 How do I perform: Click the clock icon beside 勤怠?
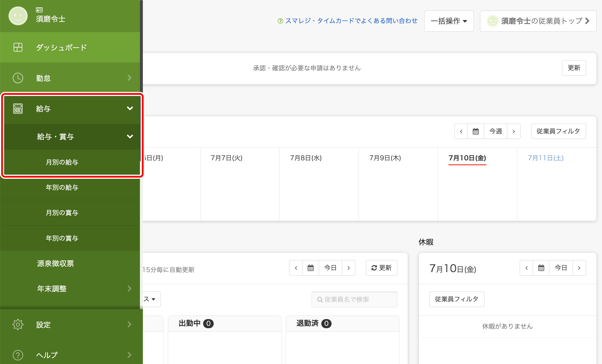pos(18,78)
